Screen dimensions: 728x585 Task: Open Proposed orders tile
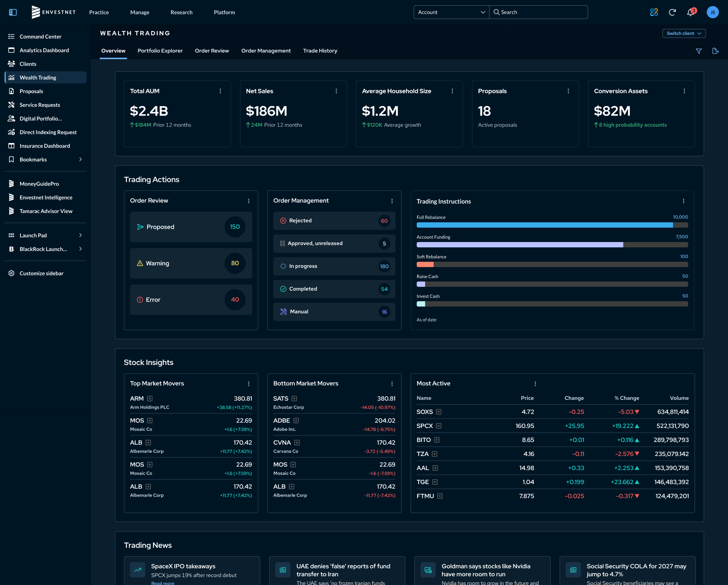(x=191, y=227)
